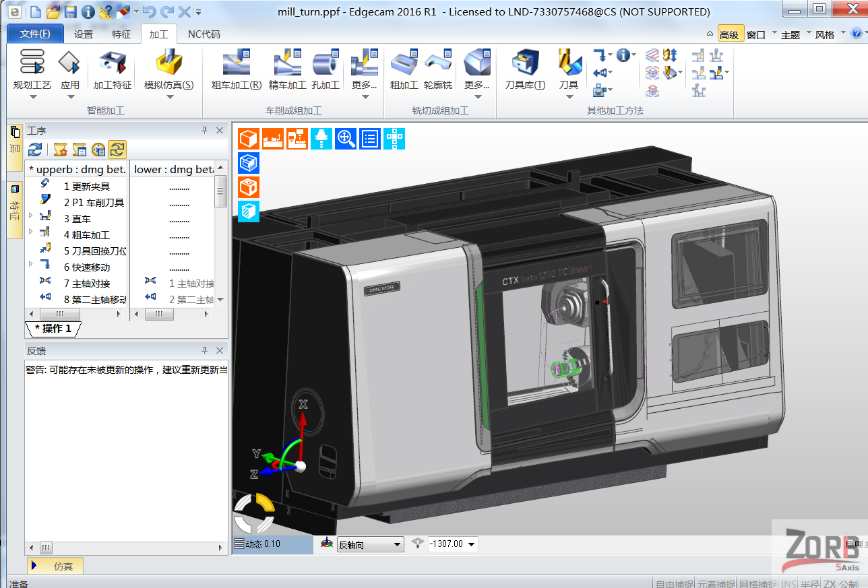Switch to the NC代码 ribbon tab

click(204, 34)
